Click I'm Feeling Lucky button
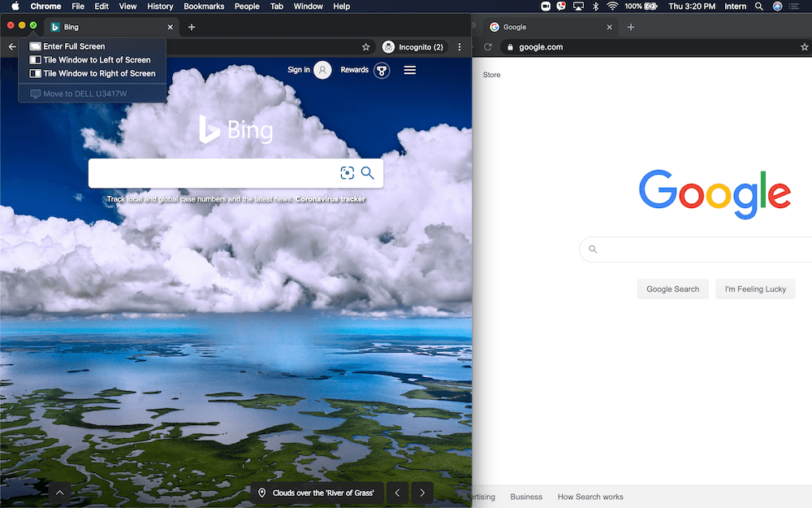 [755, 289]
